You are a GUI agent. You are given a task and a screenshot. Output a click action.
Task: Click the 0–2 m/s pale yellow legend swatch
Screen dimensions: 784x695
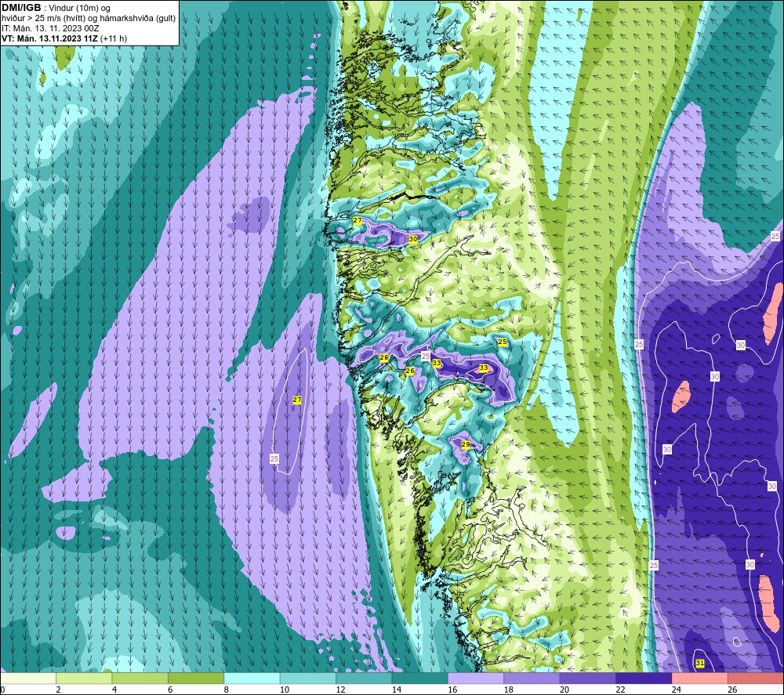point(28,678)
